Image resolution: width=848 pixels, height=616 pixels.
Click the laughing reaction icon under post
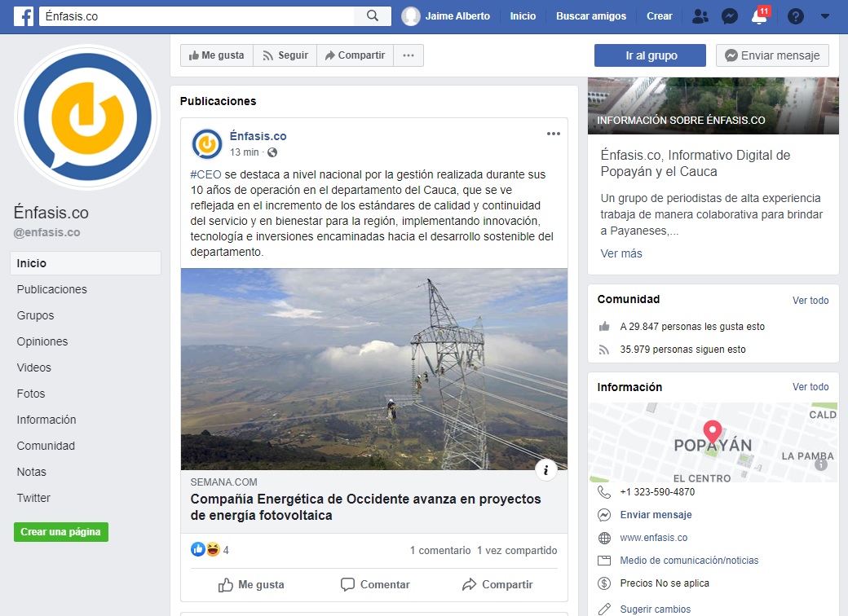tap(213, 549)
